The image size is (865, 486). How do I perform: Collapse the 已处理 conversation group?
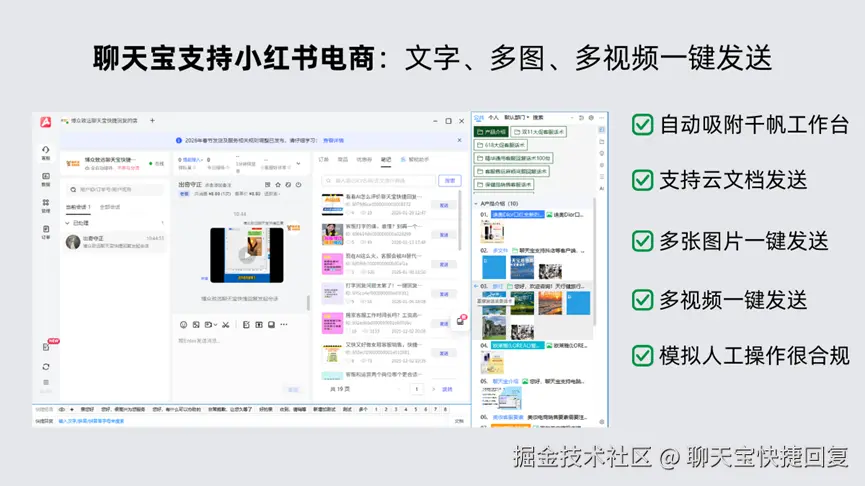tap(68, 223)
